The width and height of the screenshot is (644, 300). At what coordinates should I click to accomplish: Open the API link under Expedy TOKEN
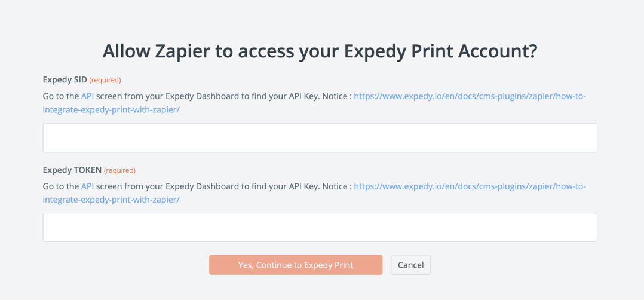pos(87,186)
